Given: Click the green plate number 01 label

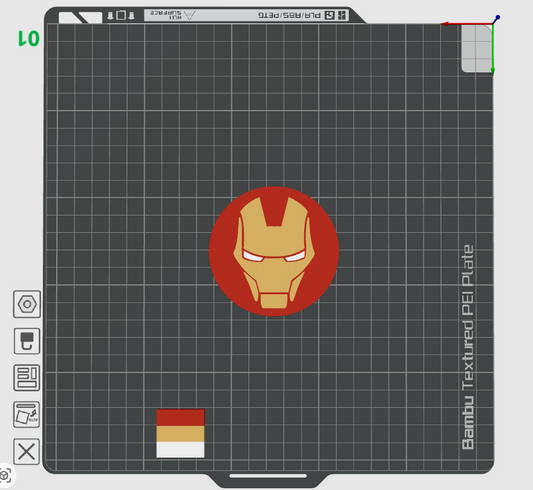Looking at the screenshot, I should pos(29,38).
